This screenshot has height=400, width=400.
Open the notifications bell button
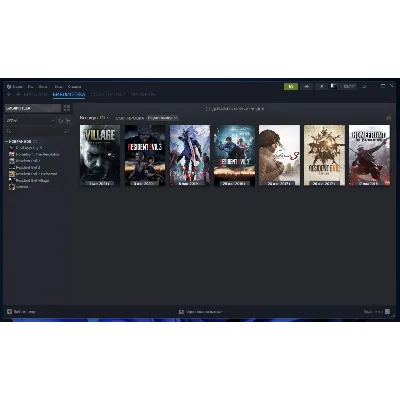click(x=322, y=87)
